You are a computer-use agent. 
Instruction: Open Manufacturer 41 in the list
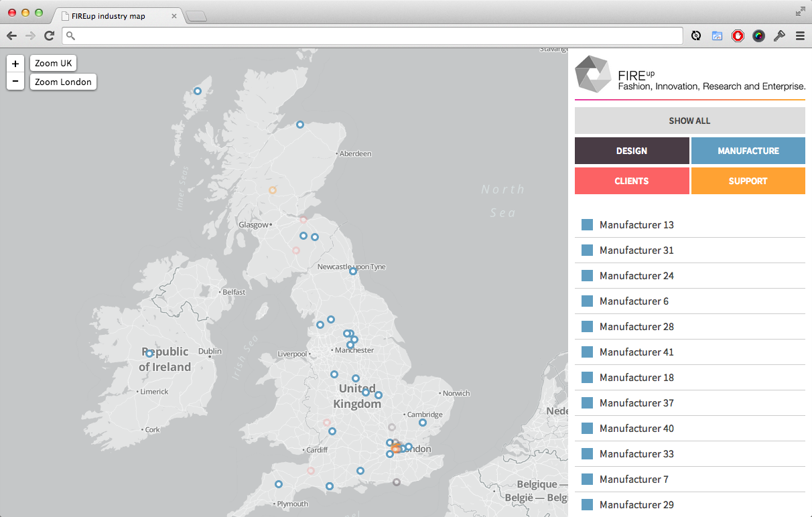[x=690, y=352]
